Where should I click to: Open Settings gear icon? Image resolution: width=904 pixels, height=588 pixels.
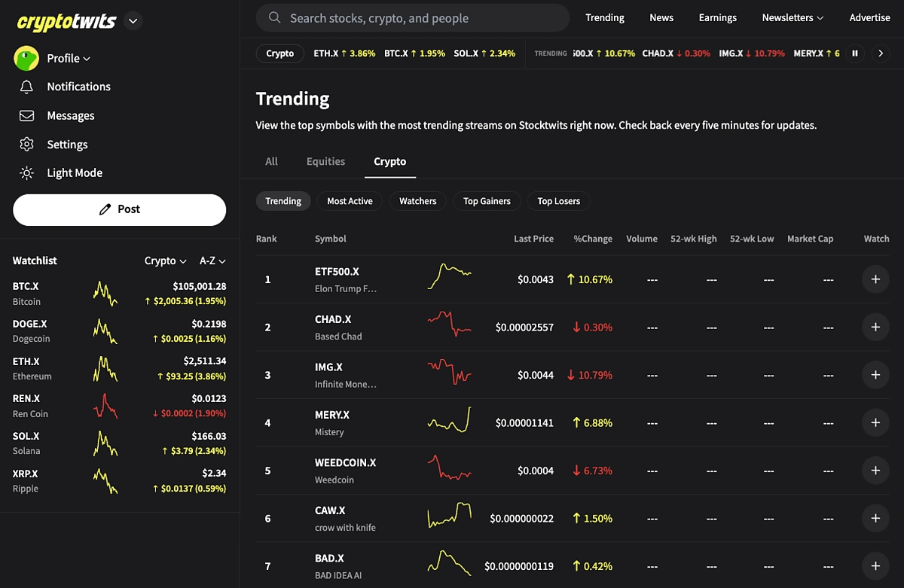[x=27, y=145]
